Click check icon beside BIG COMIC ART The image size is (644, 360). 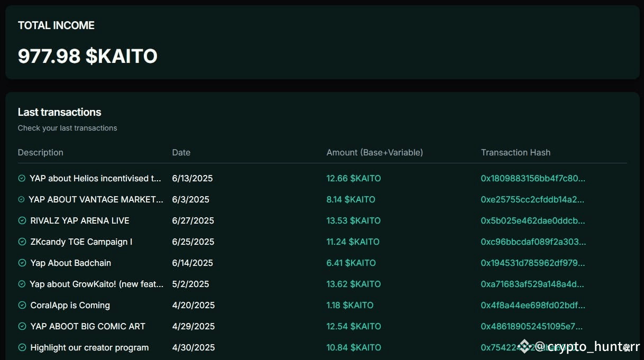coord(22,327)
